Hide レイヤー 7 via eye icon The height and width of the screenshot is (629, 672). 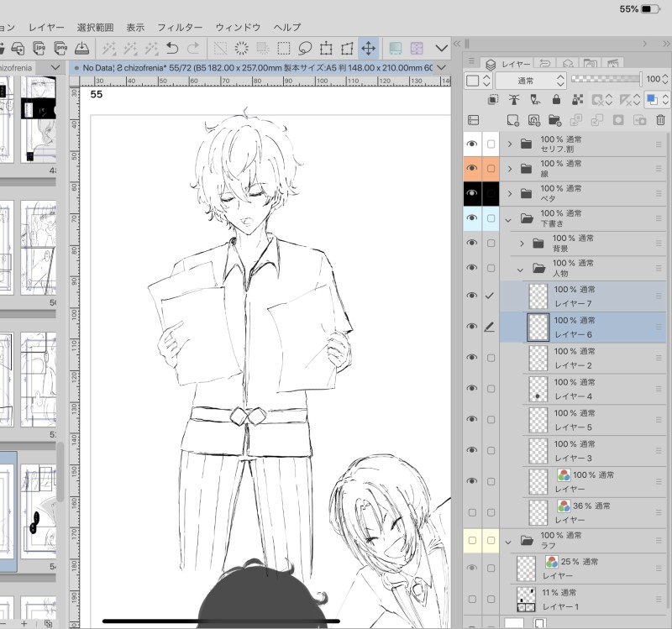472,296
